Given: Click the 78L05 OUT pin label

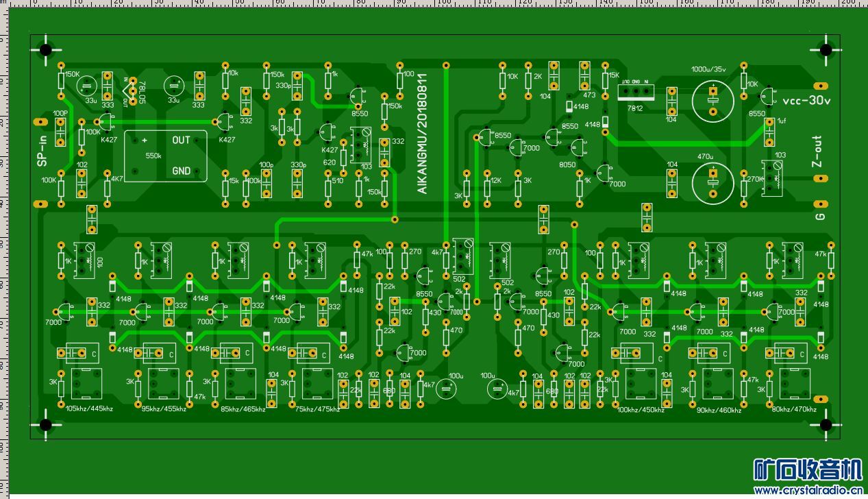Looking at the screenshot, I should pyautogui.click(x=125, y=101).
